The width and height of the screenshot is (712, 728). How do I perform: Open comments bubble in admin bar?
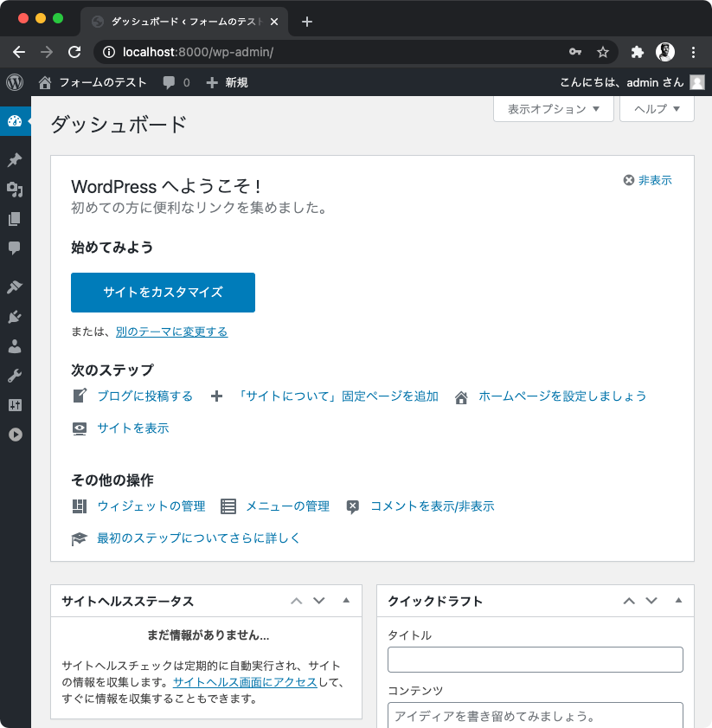point(169,82)
